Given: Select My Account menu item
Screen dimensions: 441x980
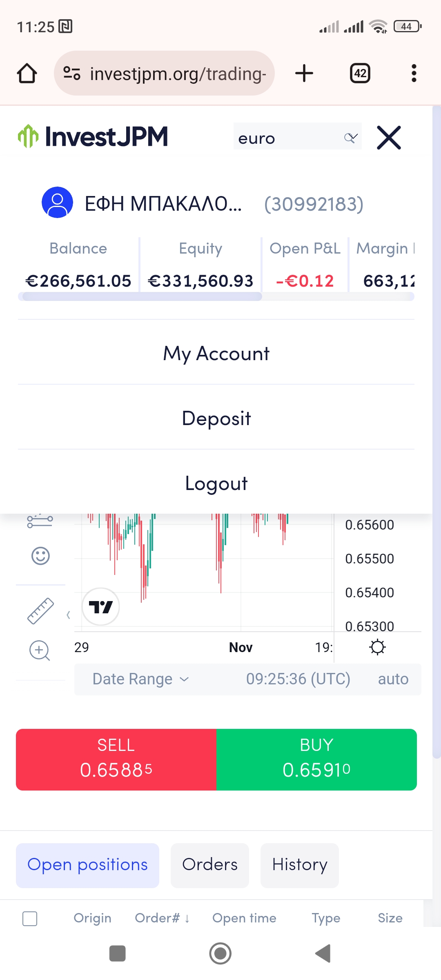Looking at the screenshot, I should pos(216,353).
